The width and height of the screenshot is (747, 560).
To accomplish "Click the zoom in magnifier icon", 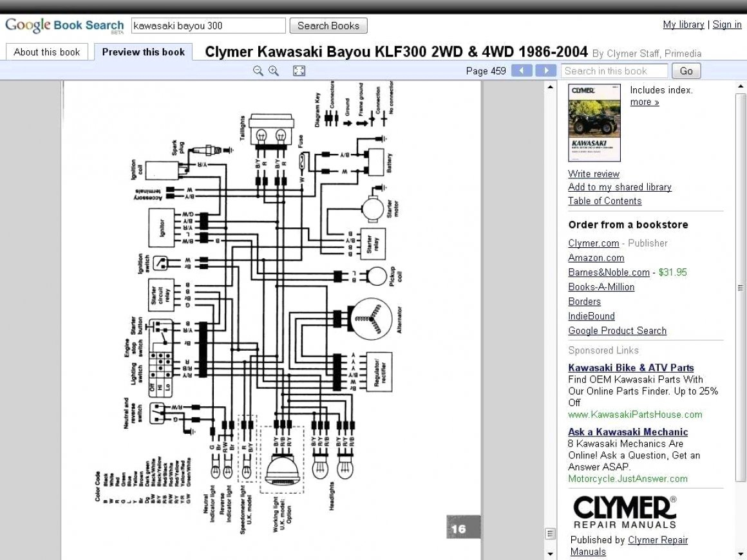I will point(274,71).
